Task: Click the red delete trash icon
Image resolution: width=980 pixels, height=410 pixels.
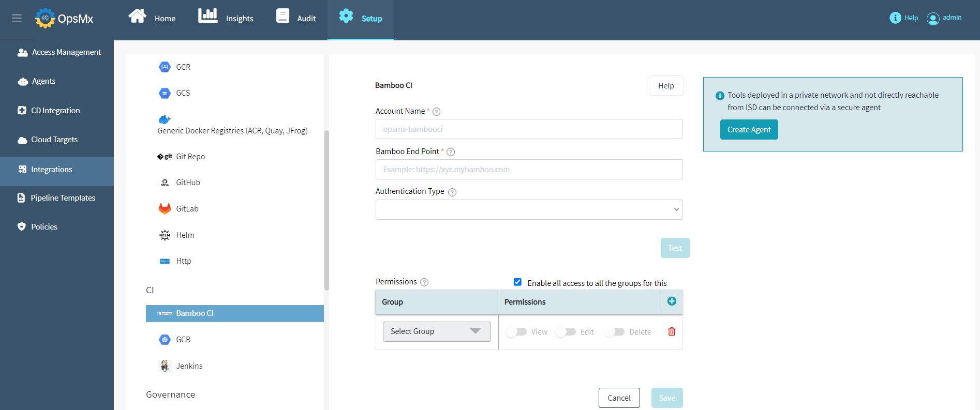Action: pos(672,332)
